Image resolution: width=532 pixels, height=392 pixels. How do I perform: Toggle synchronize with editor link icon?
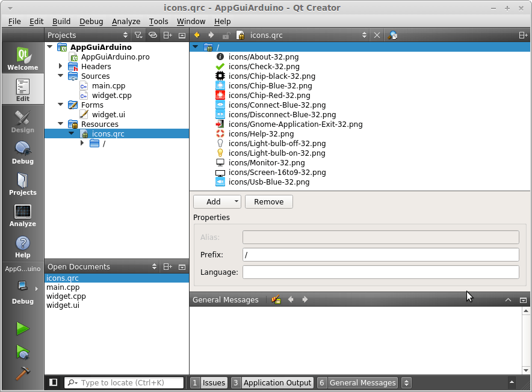click(153, 35)
